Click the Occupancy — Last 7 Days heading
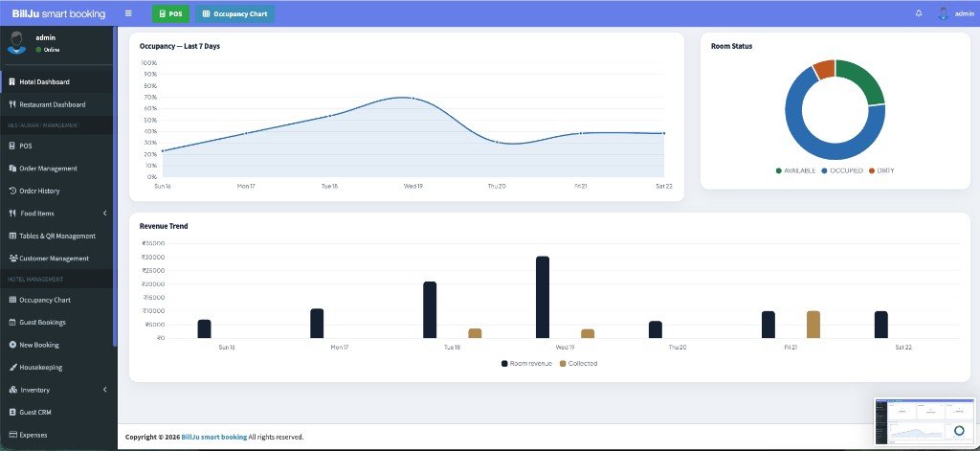This screenshot has height=451, width=980. click(180, 46)
